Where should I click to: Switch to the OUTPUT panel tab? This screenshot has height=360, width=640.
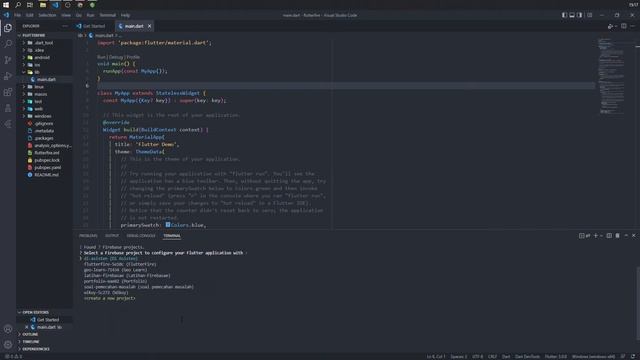click(x=112, y=236)
